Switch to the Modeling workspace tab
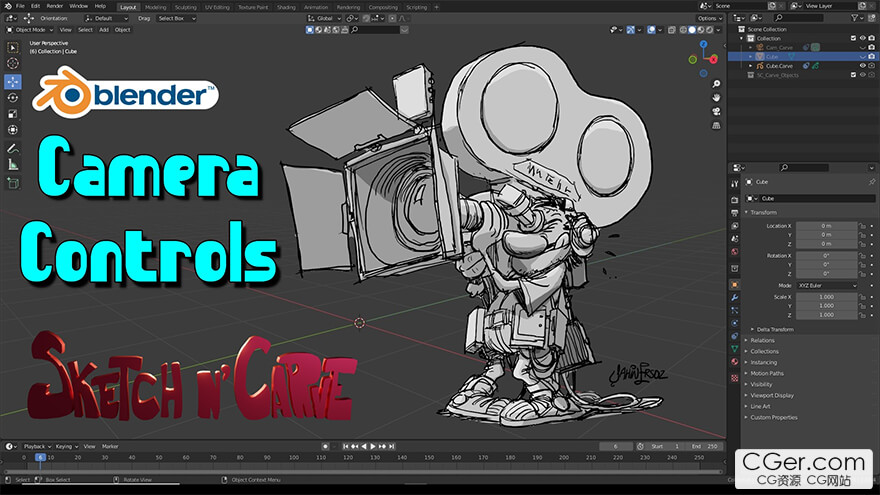Viewport: 880px width, 495px height. (155, 7)
